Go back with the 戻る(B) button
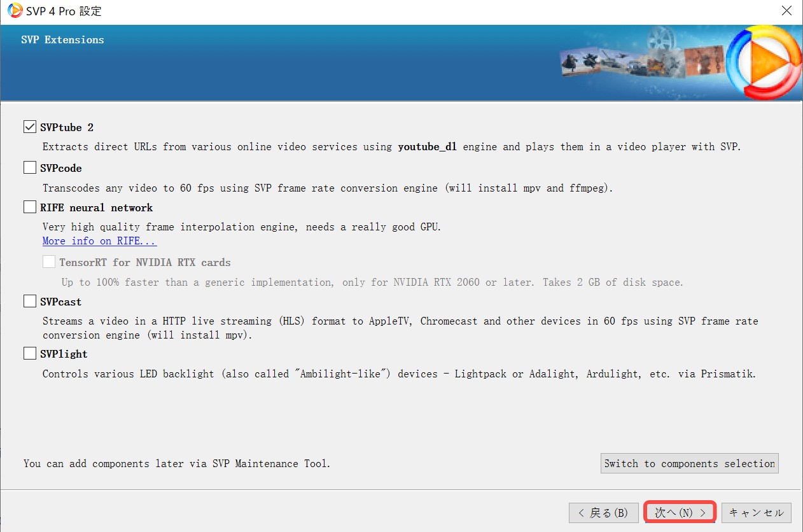Screen dimensions: 803x532 coord(603,512)
